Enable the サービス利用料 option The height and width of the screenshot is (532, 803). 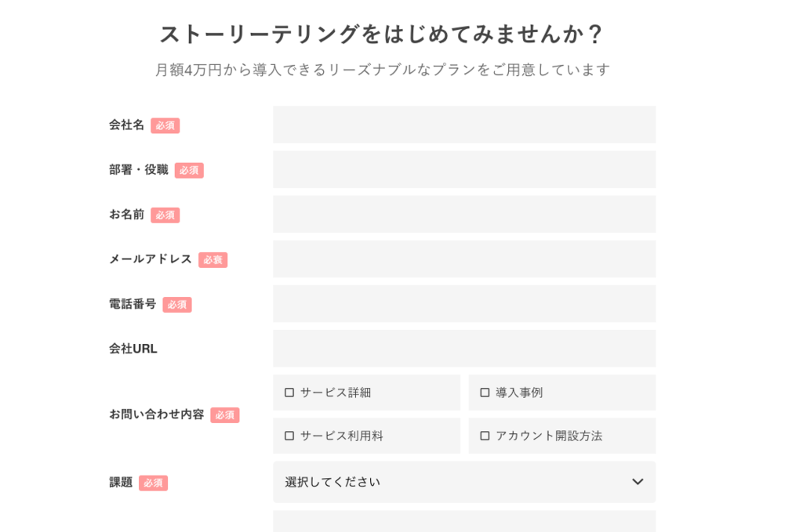pos(289,436)
